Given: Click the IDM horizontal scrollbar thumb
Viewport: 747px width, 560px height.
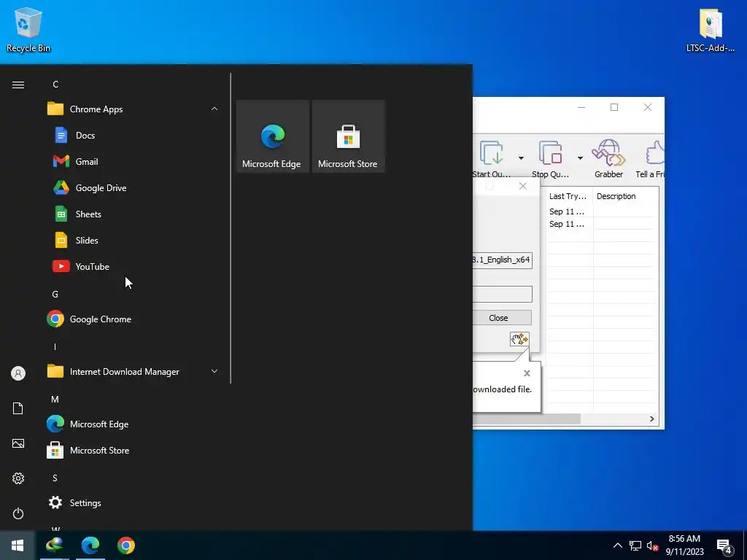Looking at the screenshot, I should click(x=527, y=419).
